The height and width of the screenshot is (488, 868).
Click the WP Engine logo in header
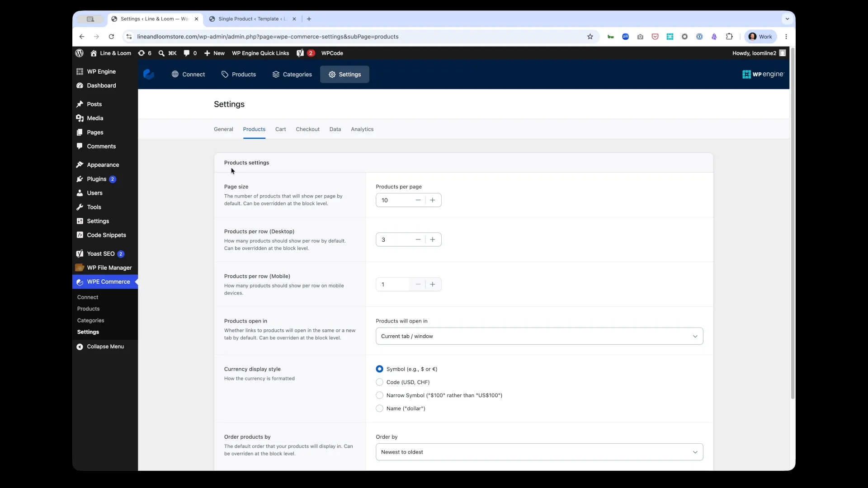click(x=763, y=74)
